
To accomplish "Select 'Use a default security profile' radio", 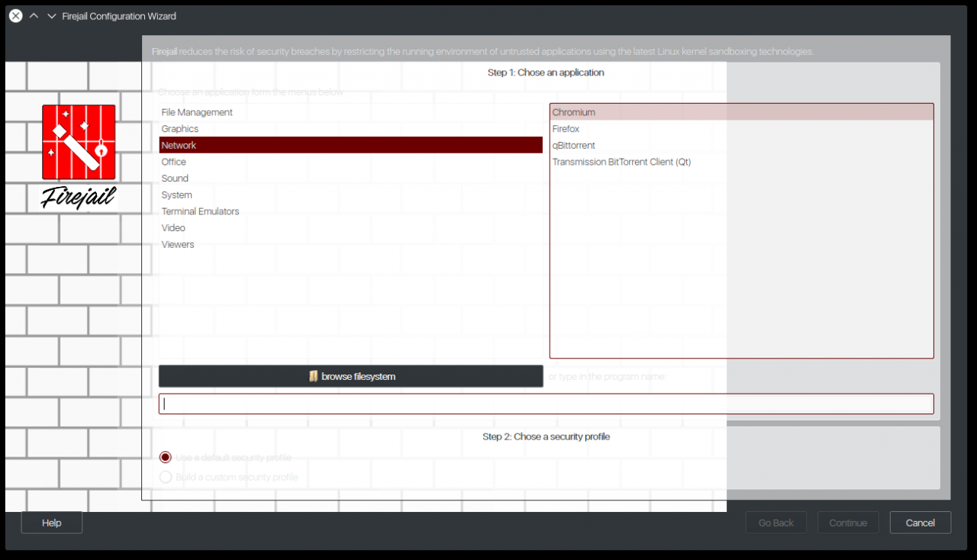I will [x=225, y=458].
